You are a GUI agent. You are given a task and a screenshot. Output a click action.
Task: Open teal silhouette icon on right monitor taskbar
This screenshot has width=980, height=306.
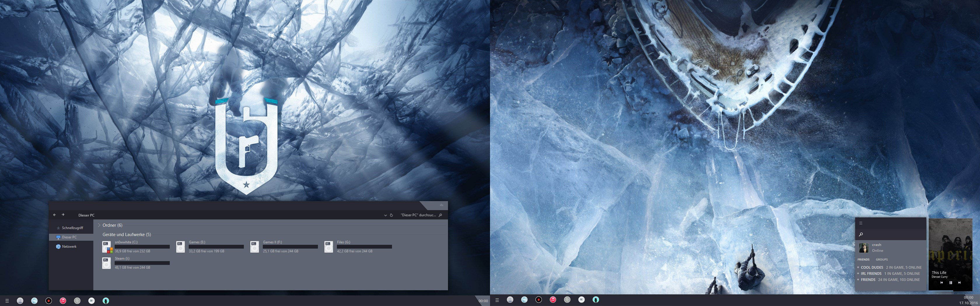(596, 300)
